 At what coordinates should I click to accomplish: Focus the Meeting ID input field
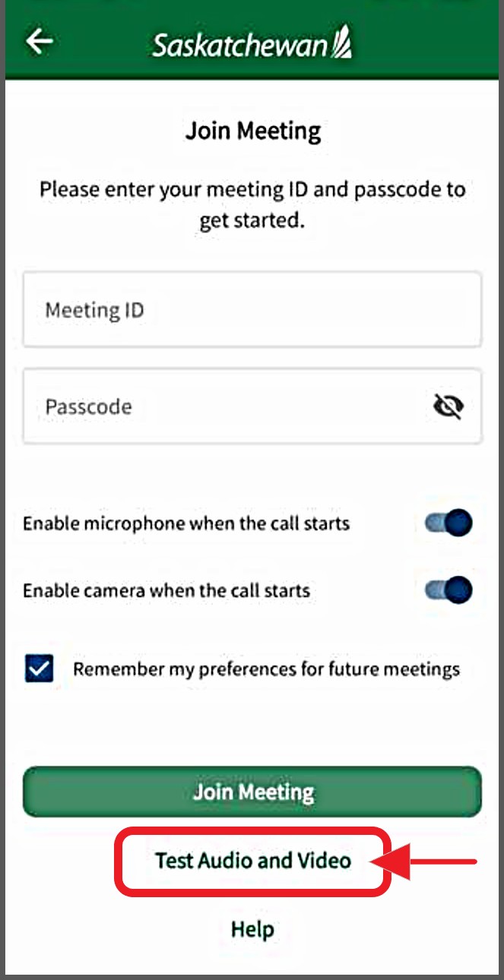pyautogui.click(x=251, y=310)
